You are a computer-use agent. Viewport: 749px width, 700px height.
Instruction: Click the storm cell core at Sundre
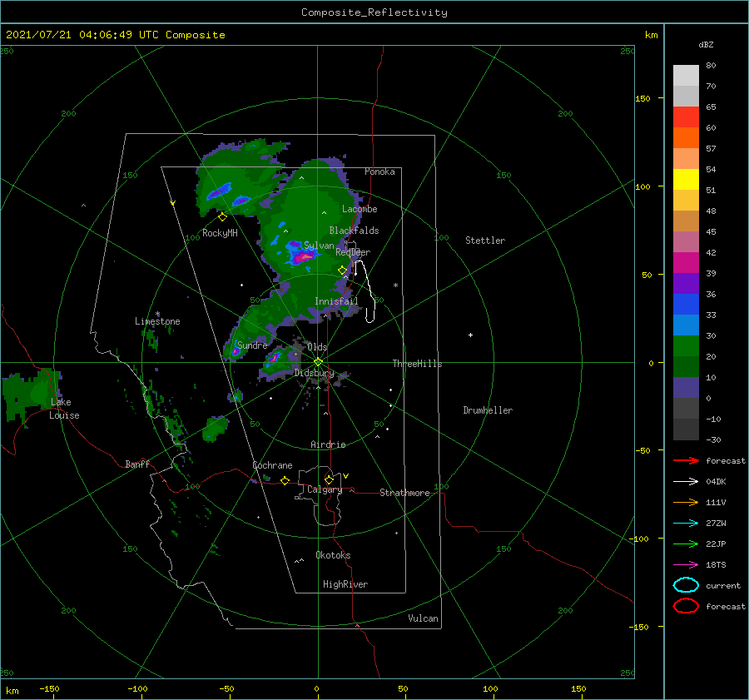click(236, 352)
